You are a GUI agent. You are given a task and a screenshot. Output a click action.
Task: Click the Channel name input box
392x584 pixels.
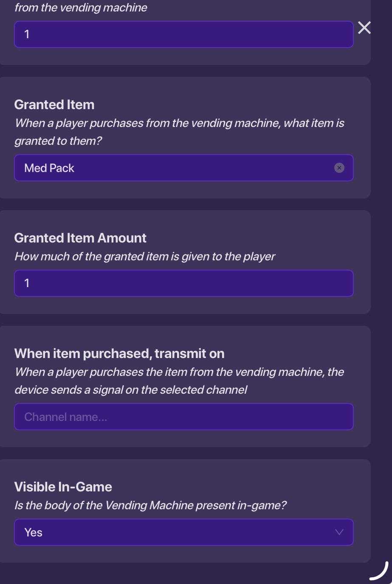point(183,417)
